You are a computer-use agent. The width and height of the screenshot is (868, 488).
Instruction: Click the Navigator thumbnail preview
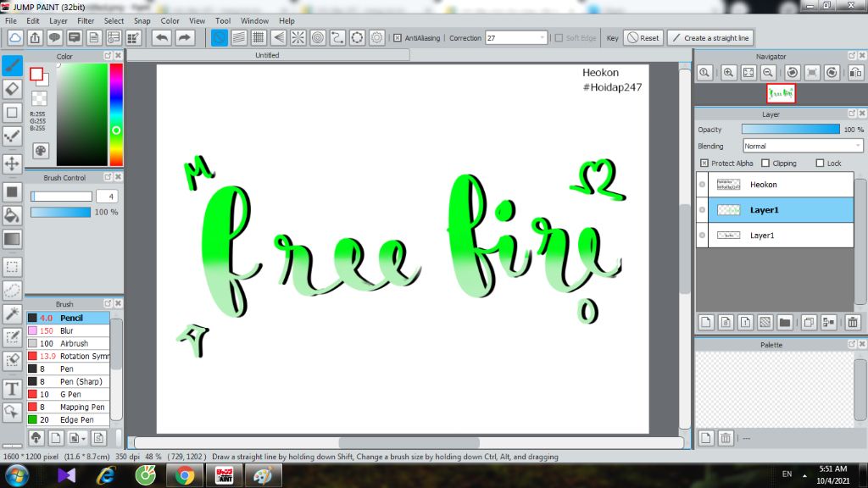(781, 93)
